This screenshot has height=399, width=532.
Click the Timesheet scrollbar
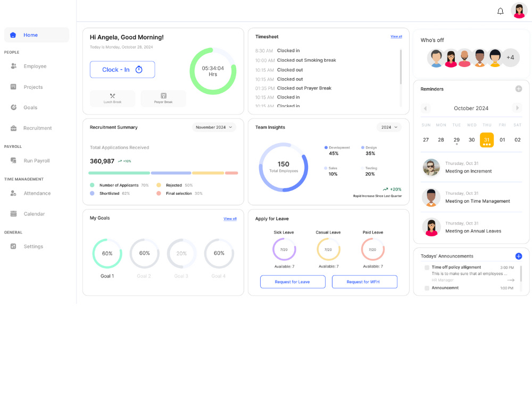coord(401,67)
